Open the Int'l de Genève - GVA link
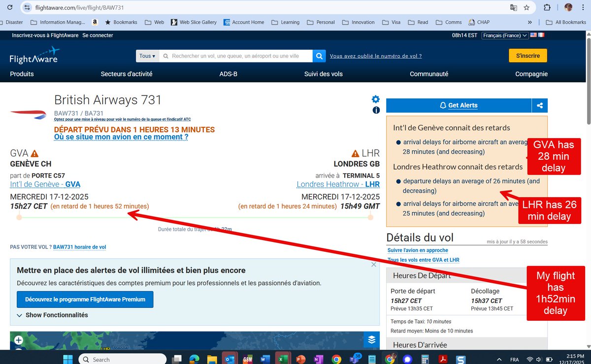This screenshot has width=591, height=364. [45, 184]
